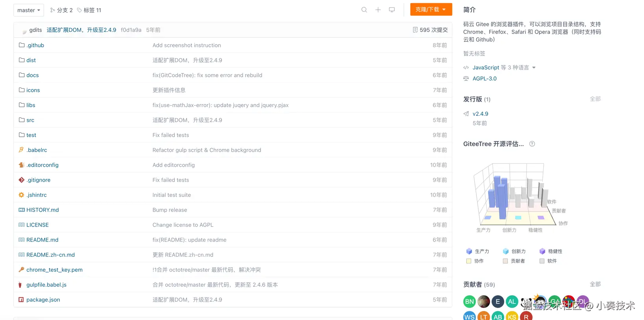
Task: Click the plus add file icon
Action: [378, 10]
